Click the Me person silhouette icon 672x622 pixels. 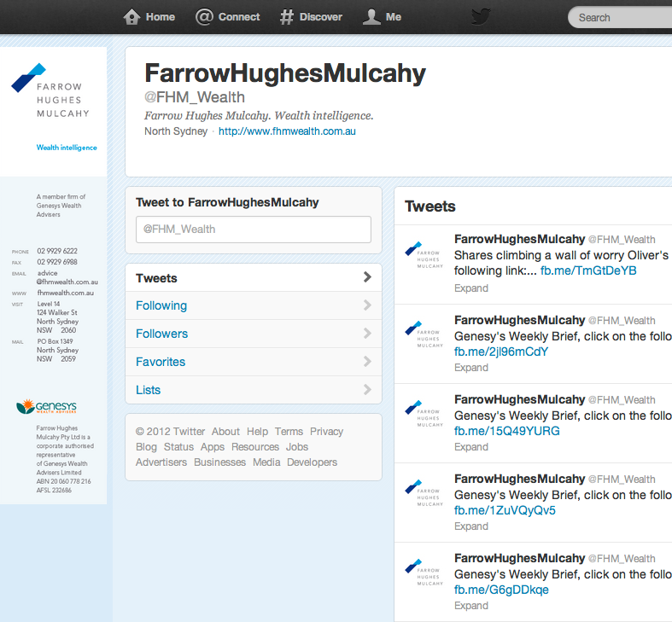371,17
